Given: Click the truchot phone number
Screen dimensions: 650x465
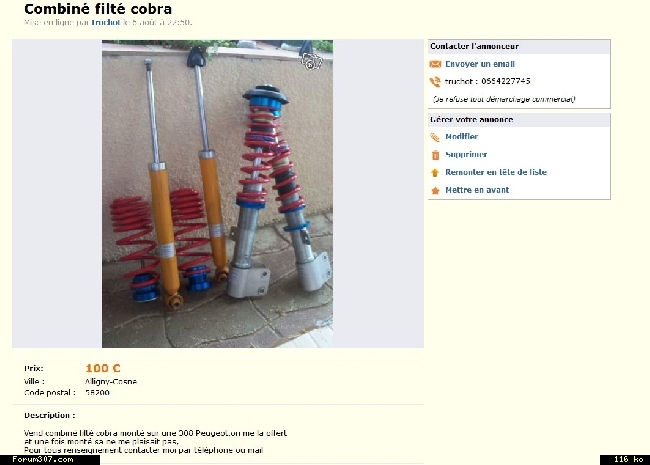Looking at the screenshot, I should click(x=488, y=81).
